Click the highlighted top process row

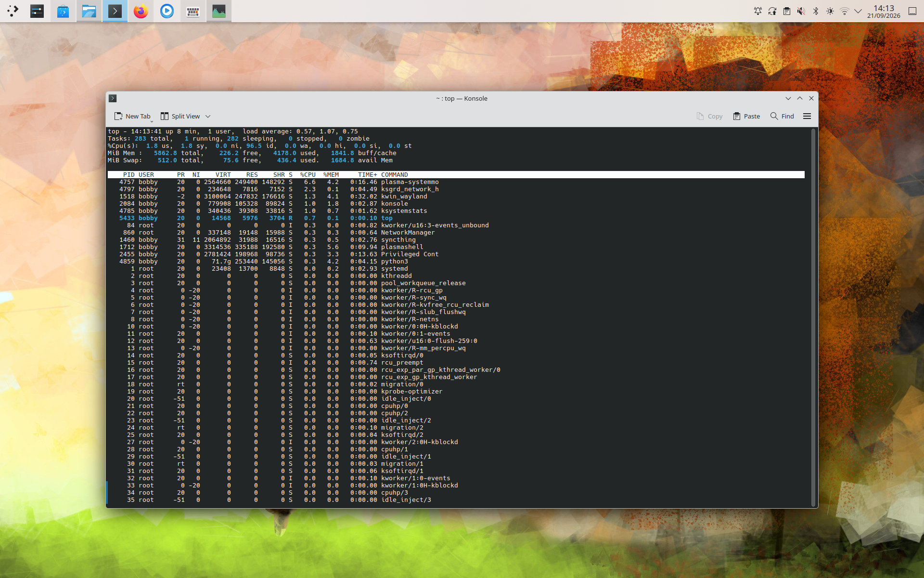pos(456,218)
